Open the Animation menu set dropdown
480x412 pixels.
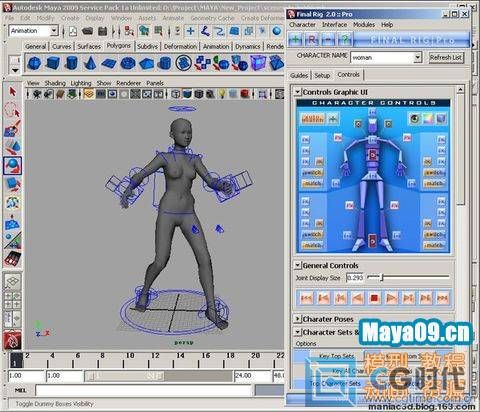click(x=54, y=31)
